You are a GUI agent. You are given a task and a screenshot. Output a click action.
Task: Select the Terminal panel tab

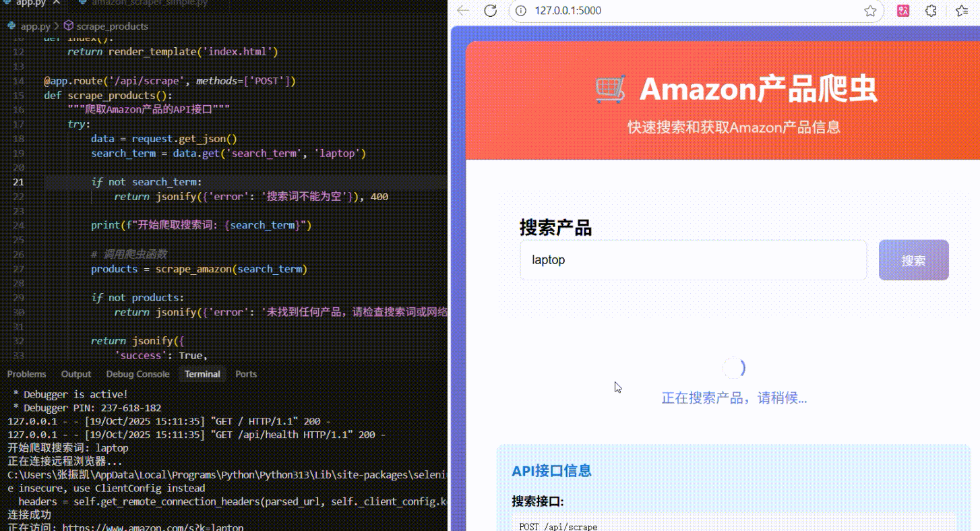click(x=202, y=374)
